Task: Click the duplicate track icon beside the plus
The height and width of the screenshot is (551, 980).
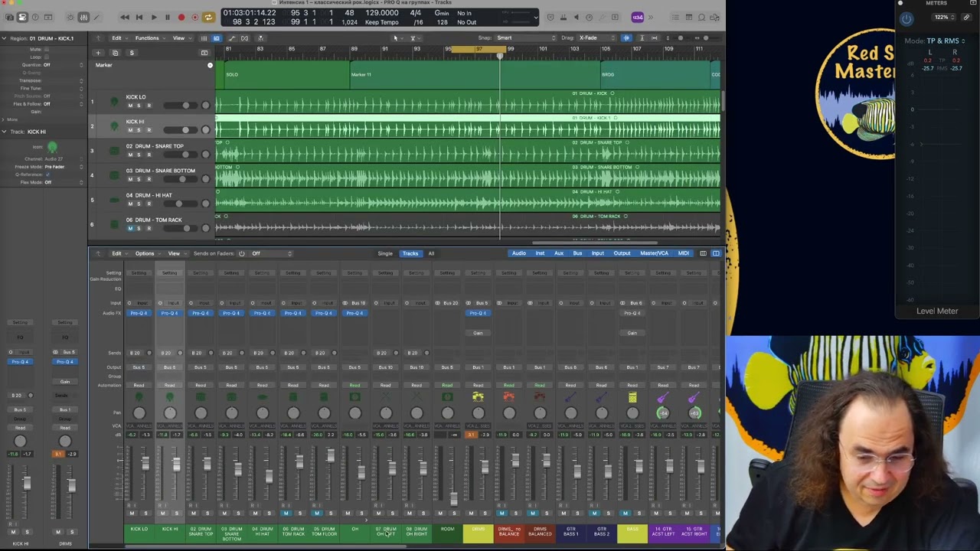Action: (x=115, y=53)
